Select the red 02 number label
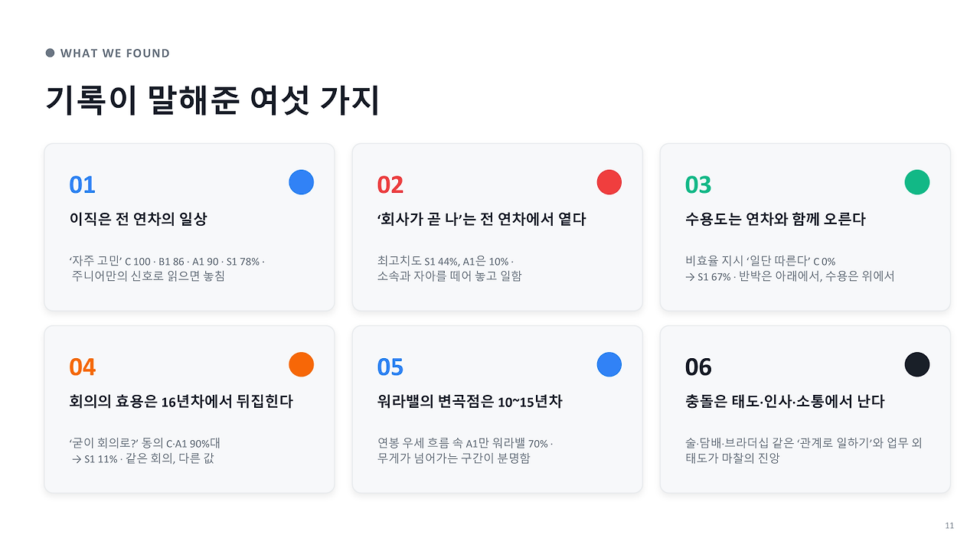980x551 pixels. coord(390,185)
